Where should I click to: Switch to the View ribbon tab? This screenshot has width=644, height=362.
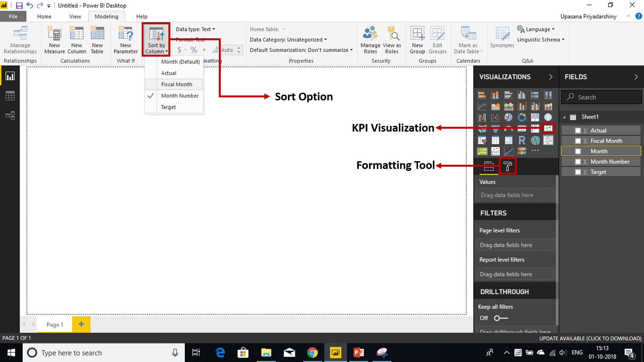click(x=75, y=17)
